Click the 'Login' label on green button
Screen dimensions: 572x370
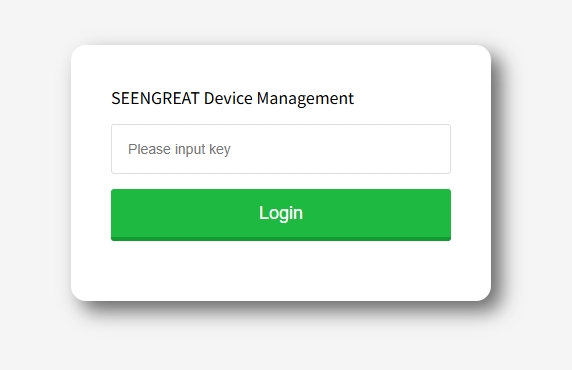[x=281, y=213]
